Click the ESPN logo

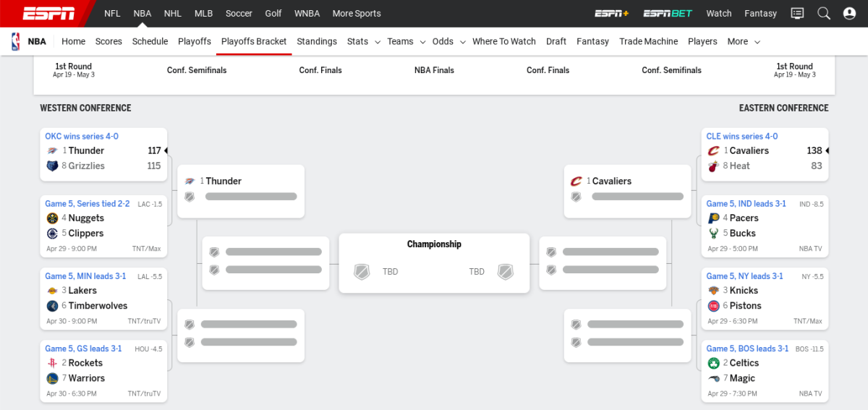(48, 13)
